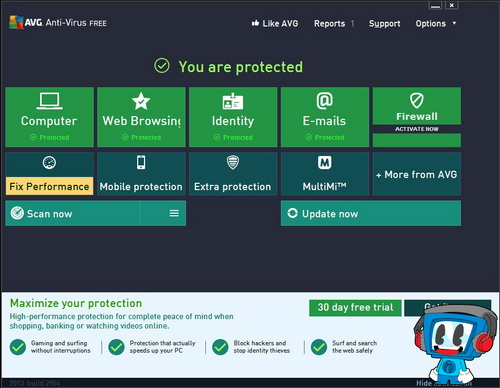
Task: Open the Options menu
Action: [430, 24]
